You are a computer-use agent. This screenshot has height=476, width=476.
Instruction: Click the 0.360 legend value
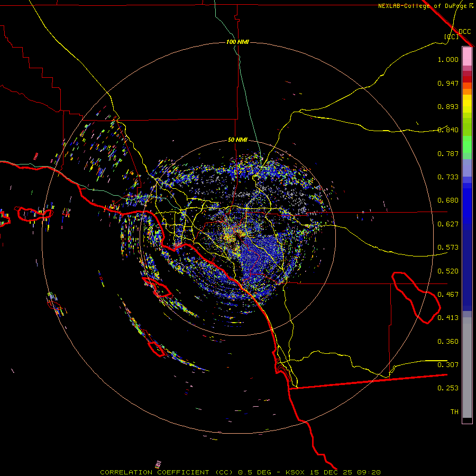tap(448, 342)
